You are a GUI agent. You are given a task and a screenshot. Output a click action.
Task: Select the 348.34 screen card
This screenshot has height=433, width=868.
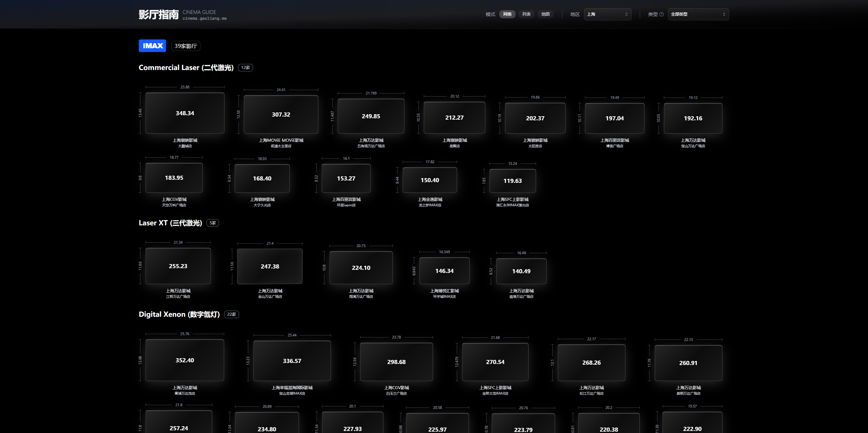pos(185,113)
